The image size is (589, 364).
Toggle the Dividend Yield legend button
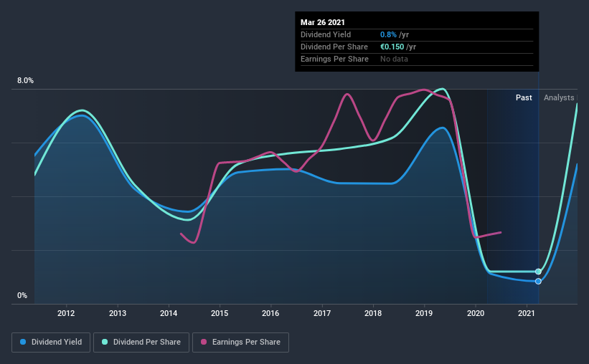pos(51,343)
